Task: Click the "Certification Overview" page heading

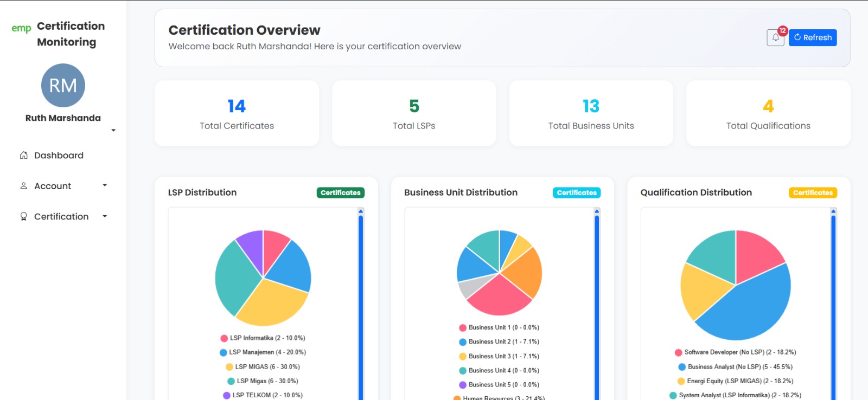Action: [244, 30]
